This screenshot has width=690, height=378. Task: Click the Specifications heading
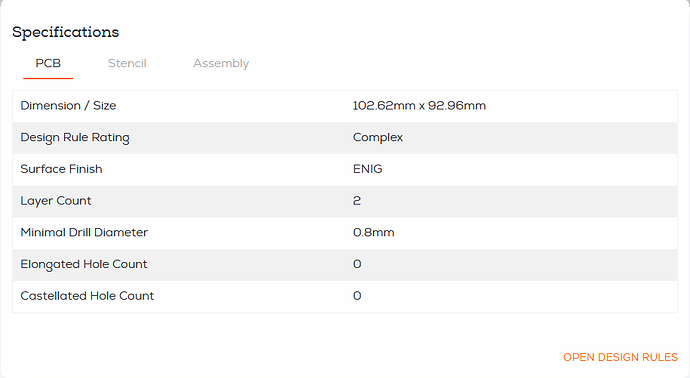pos(66,32)
